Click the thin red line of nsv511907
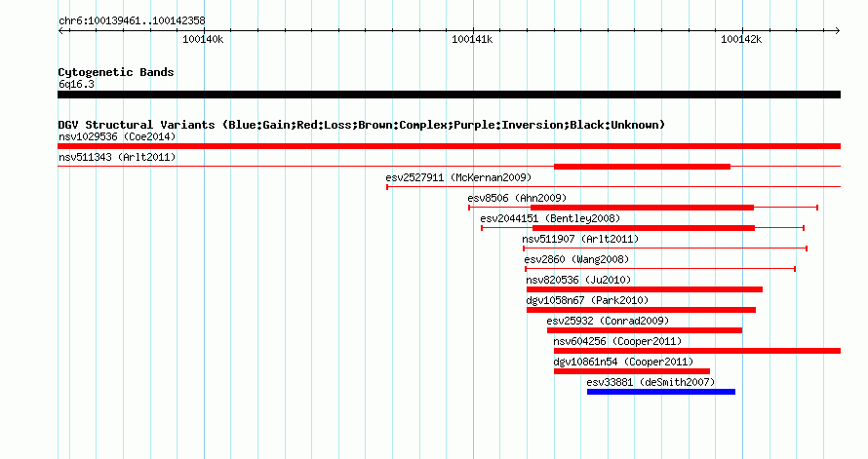The image size is (868, 459). [665, 249]
